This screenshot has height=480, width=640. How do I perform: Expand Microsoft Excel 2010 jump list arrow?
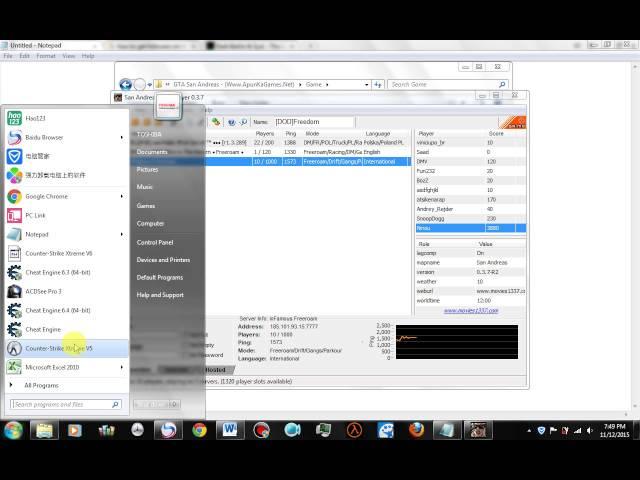pos(122,367)
